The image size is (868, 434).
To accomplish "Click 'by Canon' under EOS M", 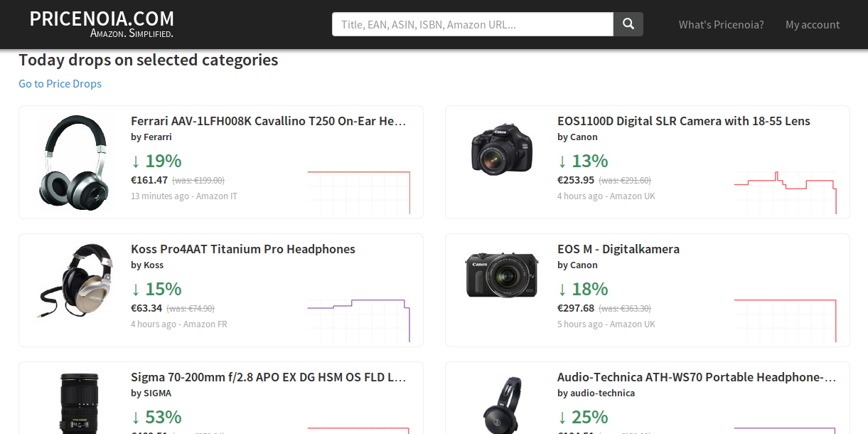I will click(577, 265).
